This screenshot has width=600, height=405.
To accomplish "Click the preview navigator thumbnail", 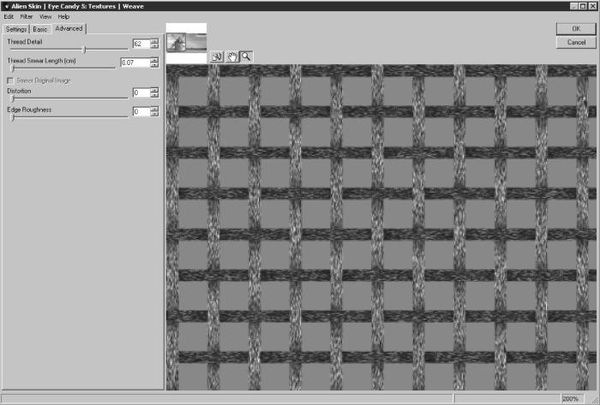I will [x=186, y=40].
